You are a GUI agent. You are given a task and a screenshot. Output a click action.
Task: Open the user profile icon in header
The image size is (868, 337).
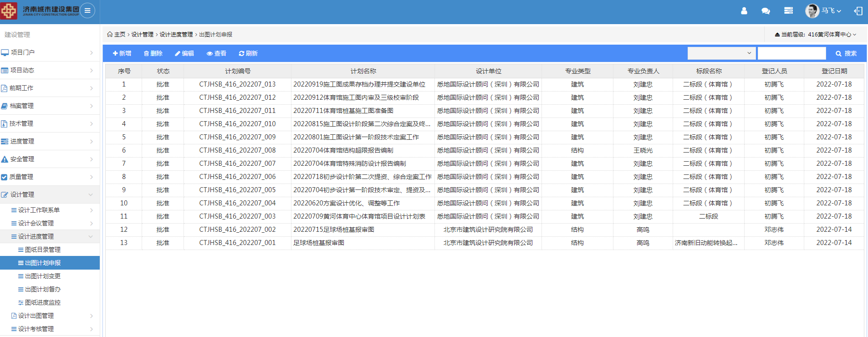(744, 11)
